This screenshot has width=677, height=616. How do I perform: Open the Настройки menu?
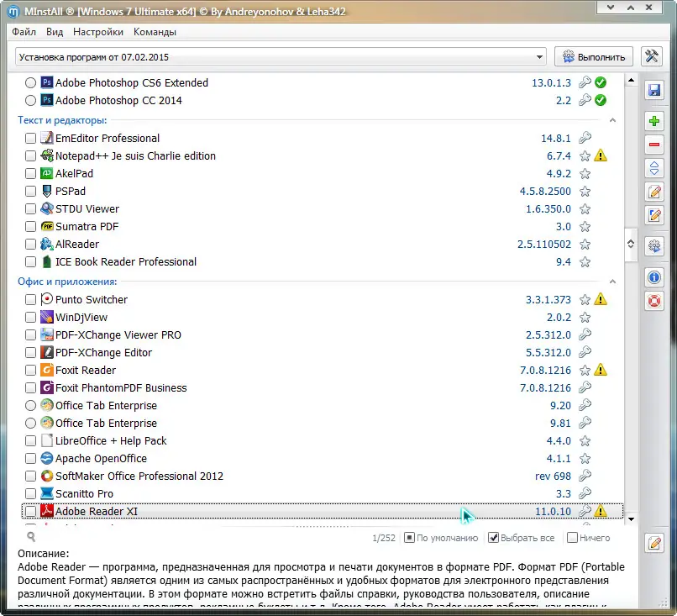pos(98,32)
